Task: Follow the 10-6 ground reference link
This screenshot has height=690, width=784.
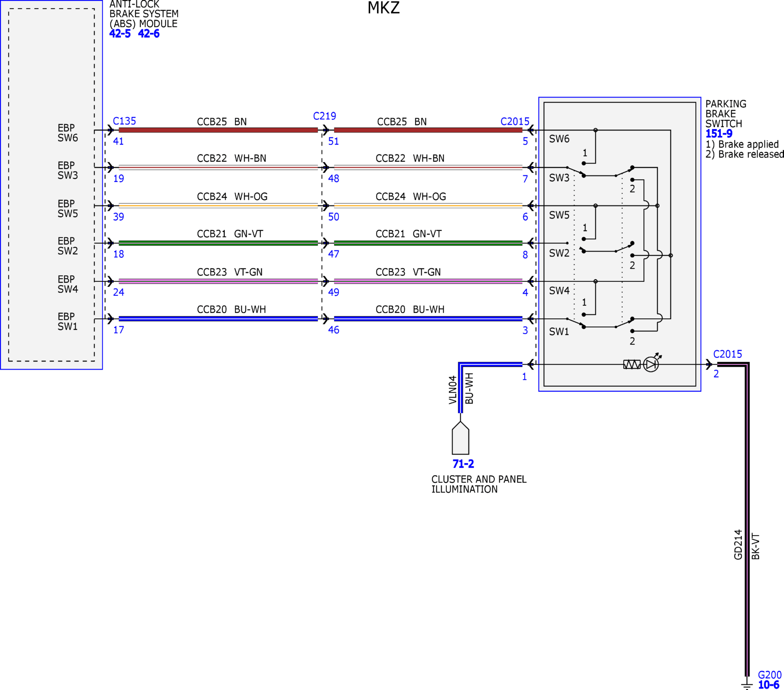Action: click(x=769, y=684)
